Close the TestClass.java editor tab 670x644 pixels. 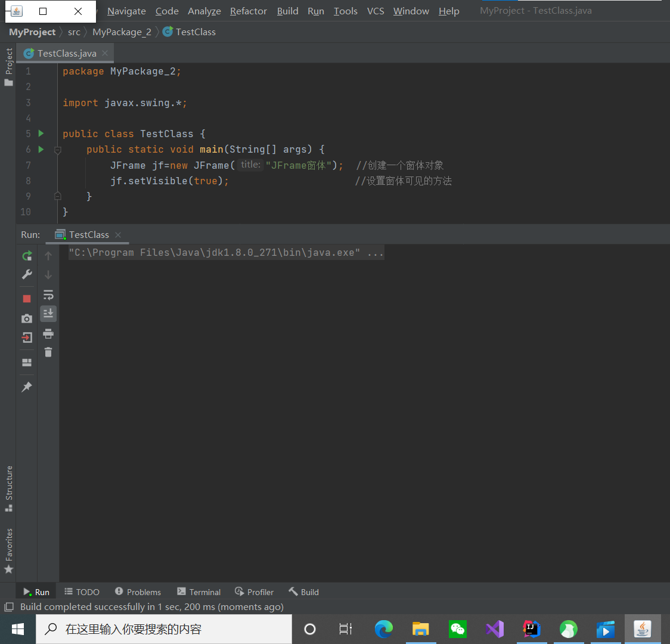pos(105,53)
